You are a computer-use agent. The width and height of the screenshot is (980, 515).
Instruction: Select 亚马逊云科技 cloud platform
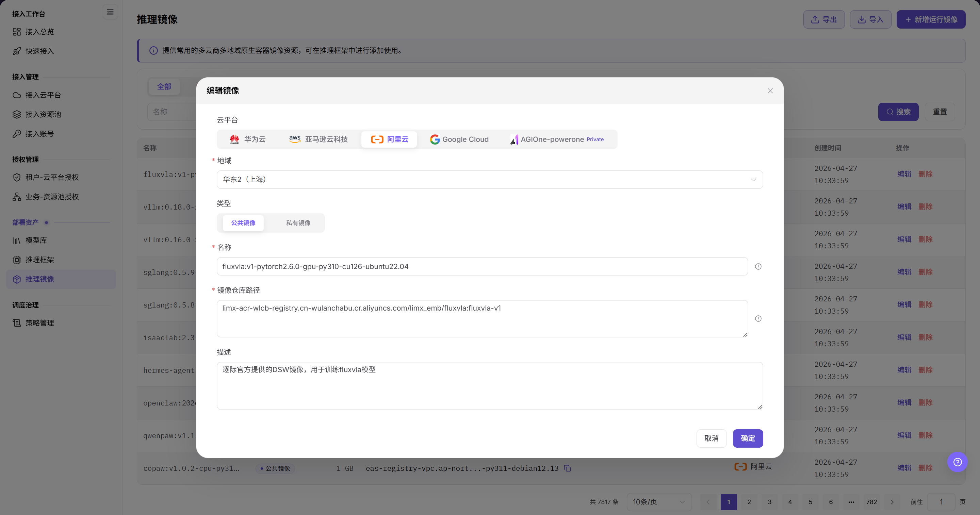click(318, 139)
